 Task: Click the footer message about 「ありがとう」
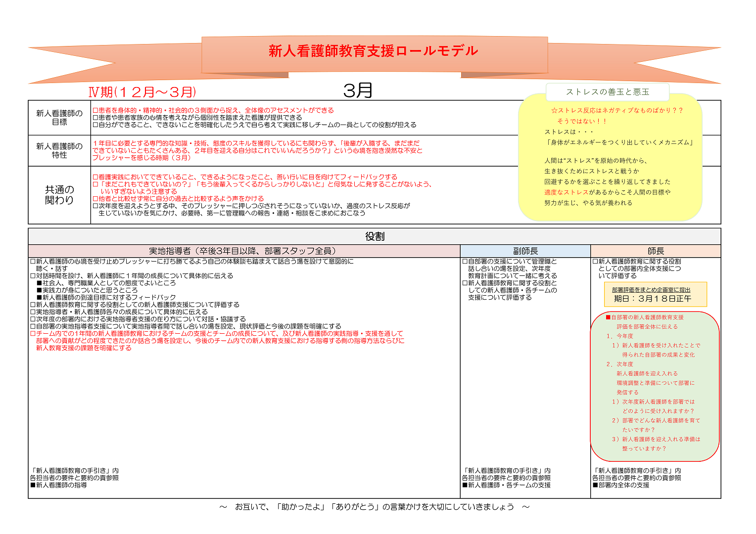[375, 507]
